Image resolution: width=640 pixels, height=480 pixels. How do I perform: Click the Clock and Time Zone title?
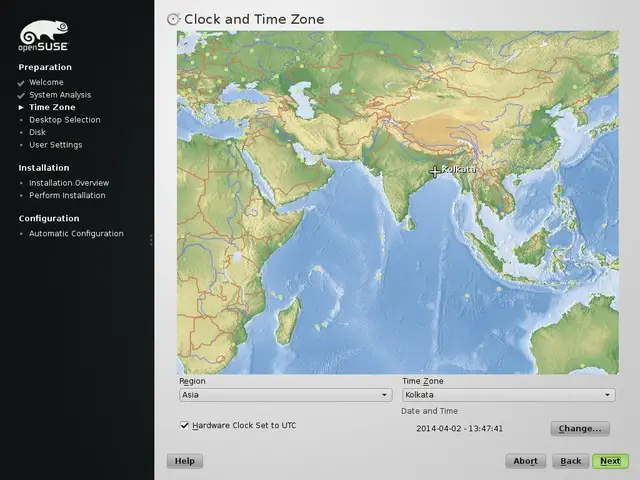tap(254, 19)
